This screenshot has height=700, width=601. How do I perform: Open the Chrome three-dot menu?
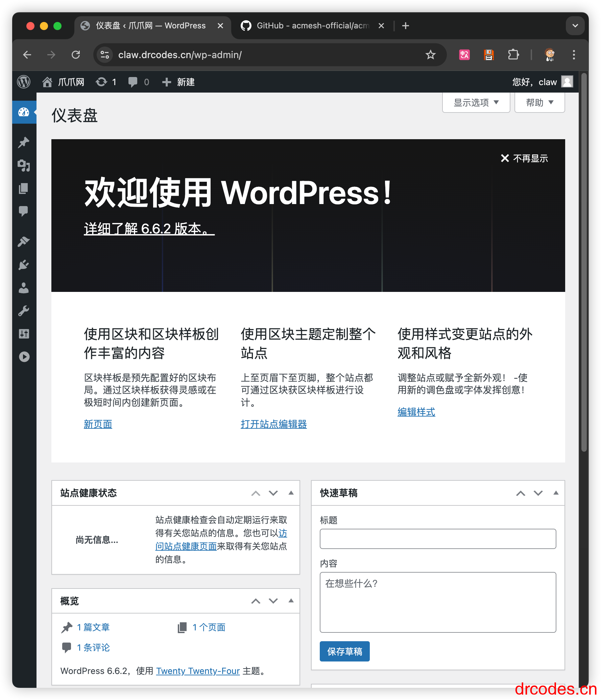[574, 55]
